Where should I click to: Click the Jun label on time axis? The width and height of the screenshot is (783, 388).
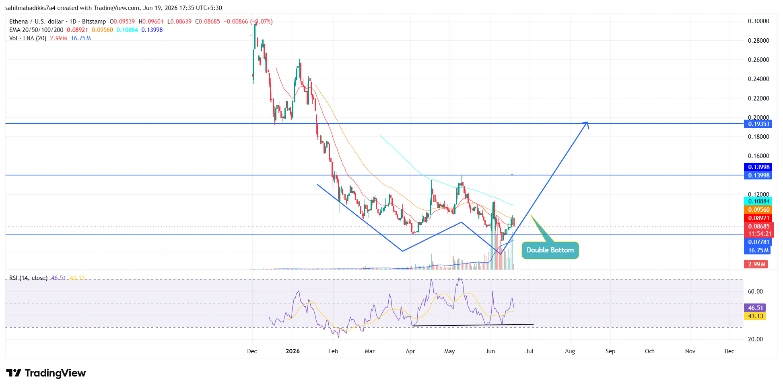point(490,352)
